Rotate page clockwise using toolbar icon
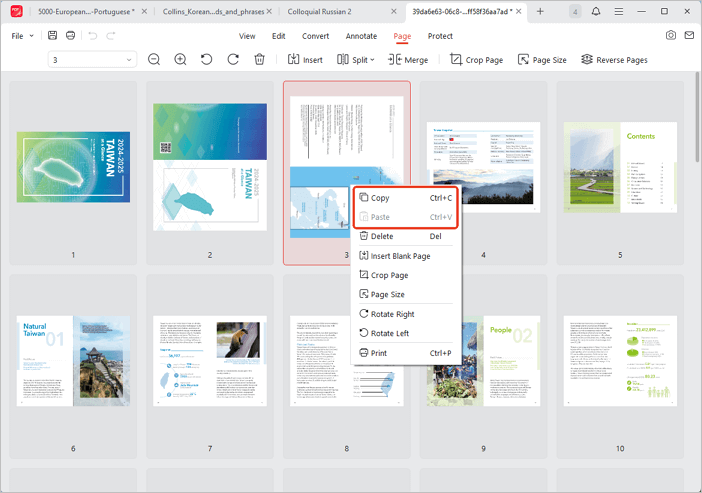 (233, 60)
